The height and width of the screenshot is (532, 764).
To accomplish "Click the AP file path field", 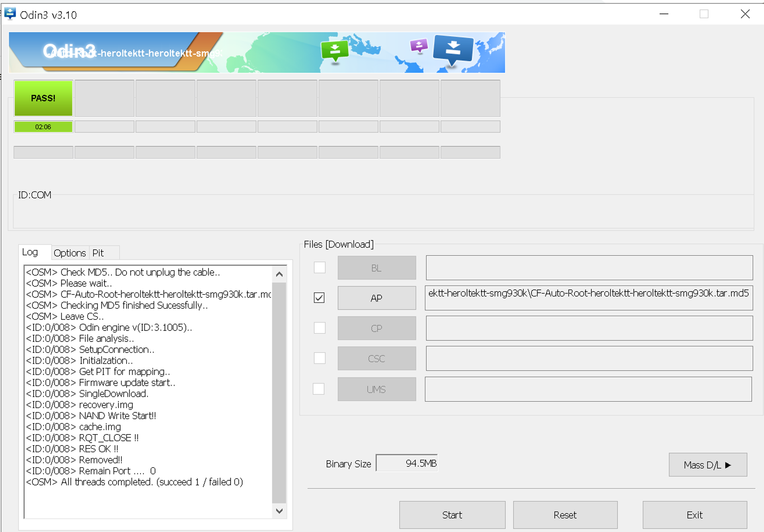I will tap(589, 298).
